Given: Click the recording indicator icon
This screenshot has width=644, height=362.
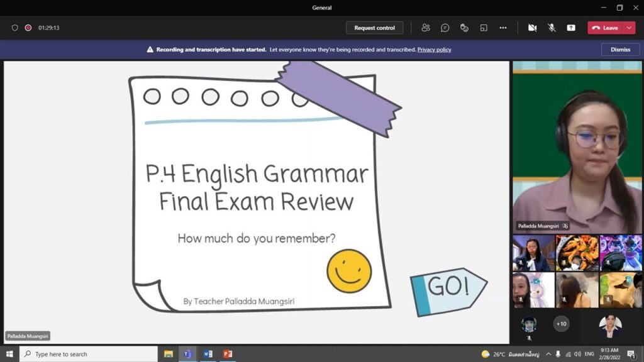Looking at the screenshot, I should coord(28,28).
